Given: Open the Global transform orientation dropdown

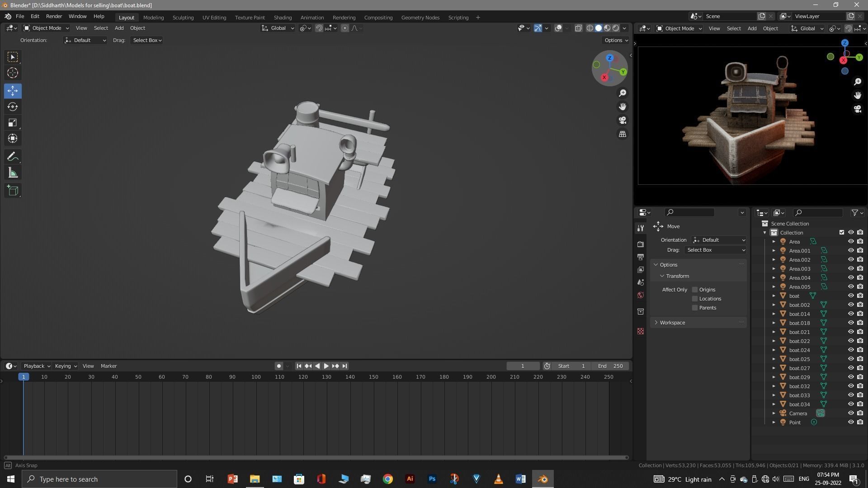Looking at the screenshot, I should click(x=278, y=28).
